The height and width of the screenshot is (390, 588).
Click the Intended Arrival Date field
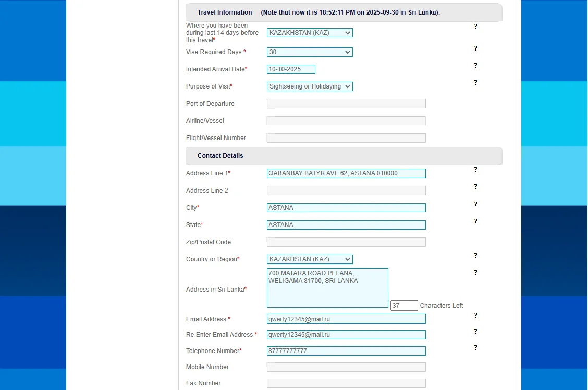coord(291,69)
